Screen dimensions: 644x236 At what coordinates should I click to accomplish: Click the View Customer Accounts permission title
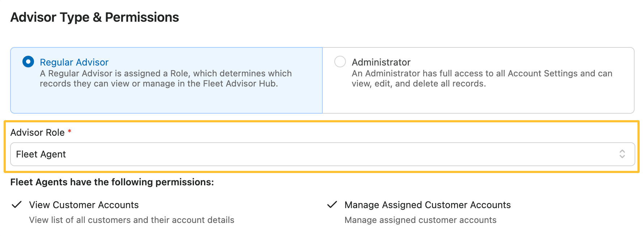tap(84, 205)
